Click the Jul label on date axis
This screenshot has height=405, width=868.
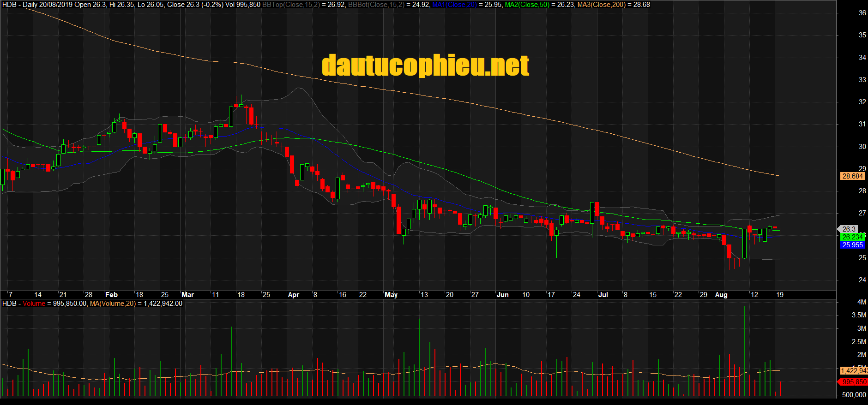coord(603,295)
